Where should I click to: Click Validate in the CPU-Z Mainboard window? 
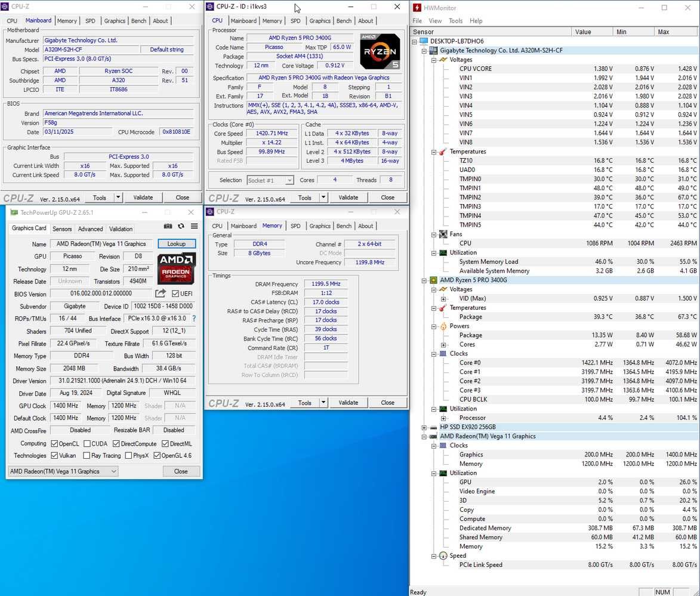(x=143, y=197)
